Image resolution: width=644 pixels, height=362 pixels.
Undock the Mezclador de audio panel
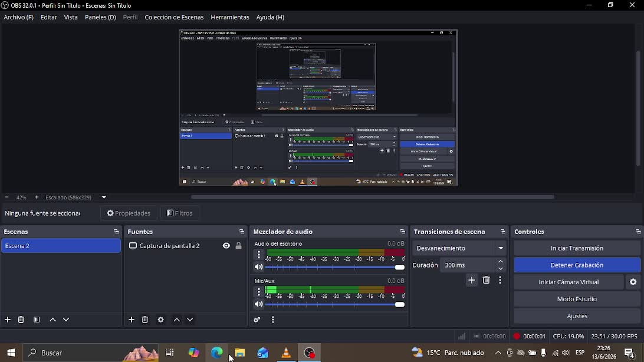pyautogui.click(x=402, y=232)
